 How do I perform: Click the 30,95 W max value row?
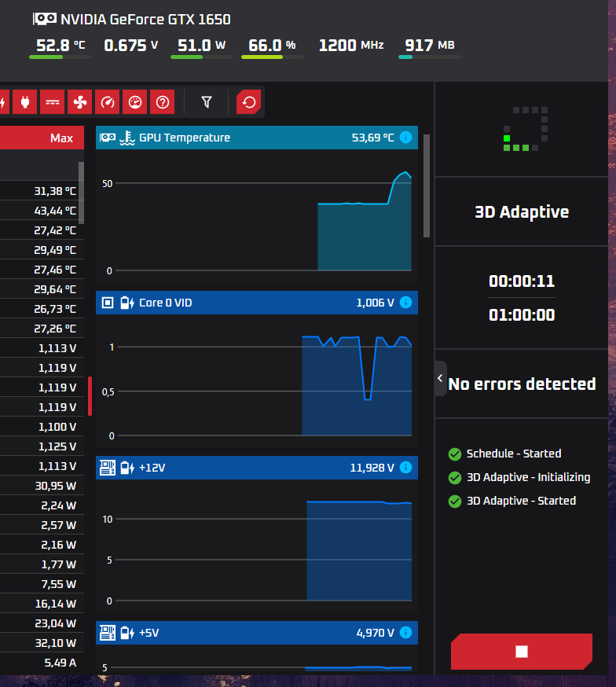coord(42,486)
